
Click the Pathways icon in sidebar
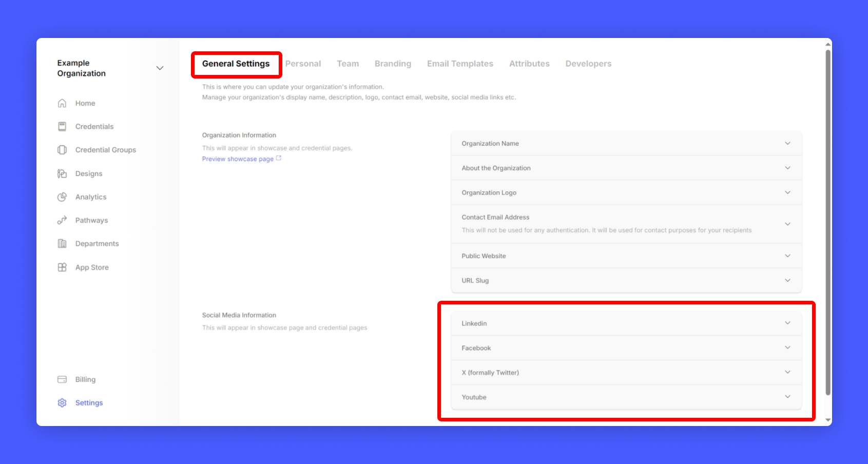[x=62, y=220]
